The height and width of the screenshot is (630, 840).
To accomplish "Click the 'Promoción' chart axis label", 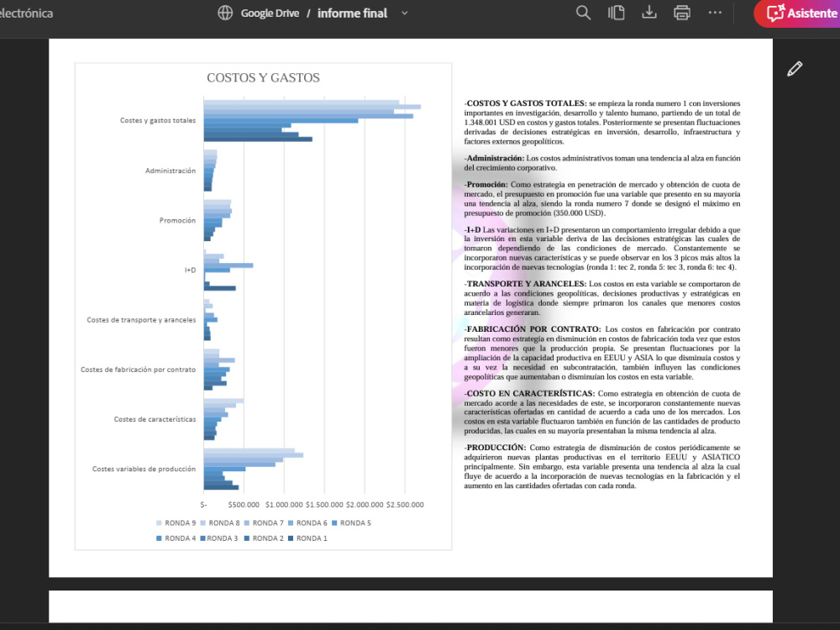I will 177,221.
